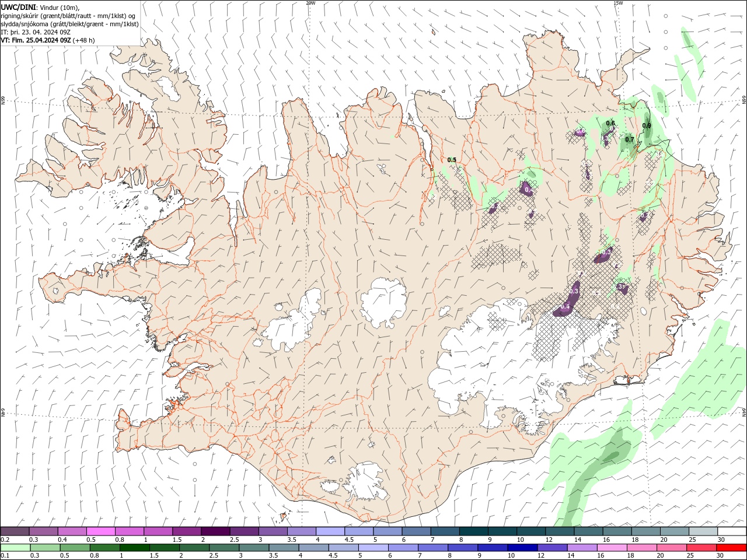Select the 'IT: þri. 23. 04. 2024 09Z' line
This screenshot has width=747, height=560.
pos(36,32)
